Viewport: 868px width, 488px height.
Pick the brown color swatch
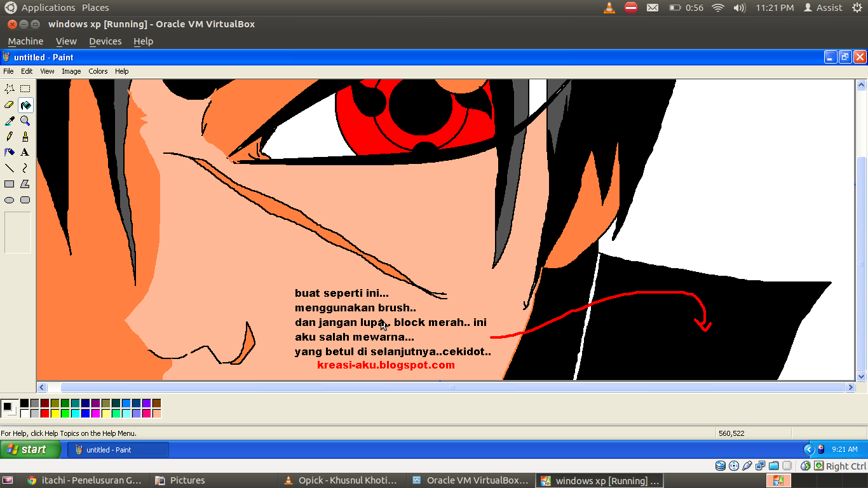(156, 403)
